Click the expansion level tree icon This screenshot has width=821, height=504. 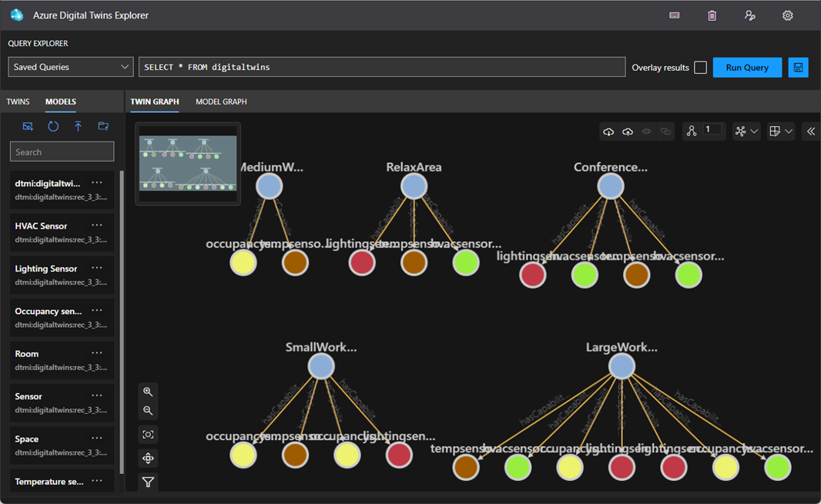tap(692, 131)
